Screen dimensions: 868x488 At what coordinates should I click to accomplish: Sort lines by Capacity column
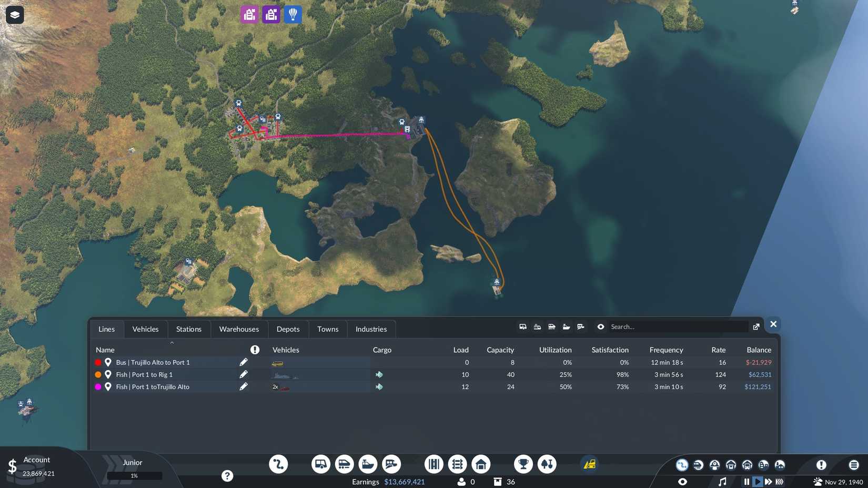pos(500,350)
